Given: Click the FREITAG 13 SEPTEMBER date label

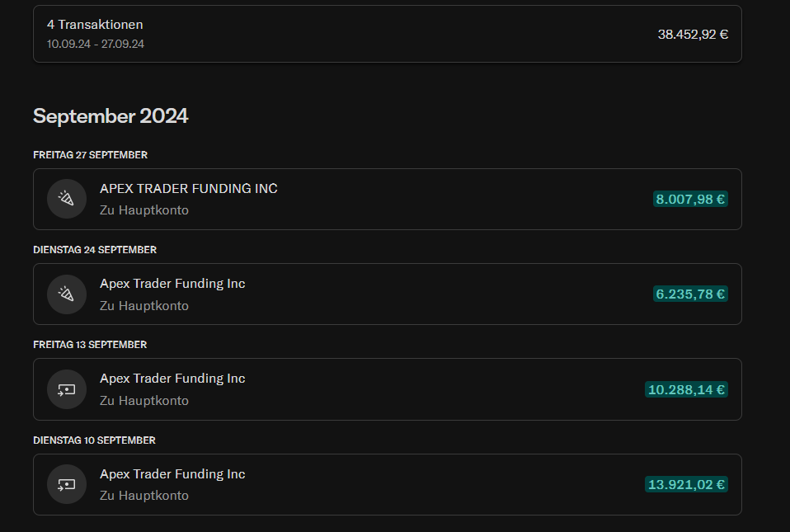Looking at the screenshot, I should tap(90, 345).
